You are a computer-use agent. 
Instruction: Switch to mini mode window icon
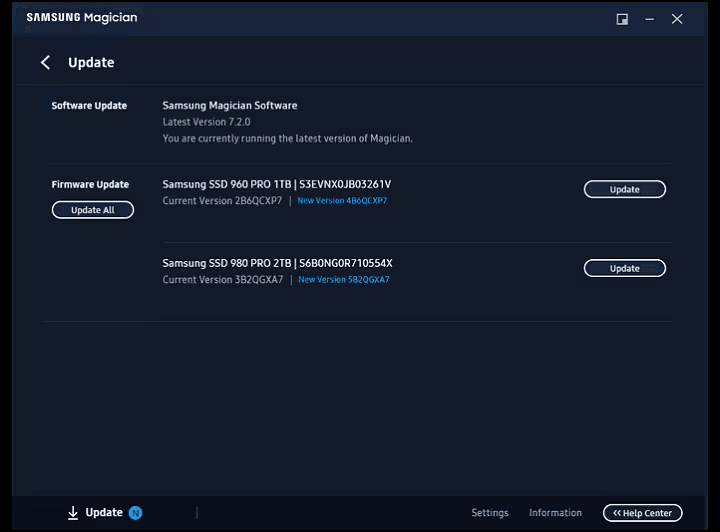tap(622, 19)
